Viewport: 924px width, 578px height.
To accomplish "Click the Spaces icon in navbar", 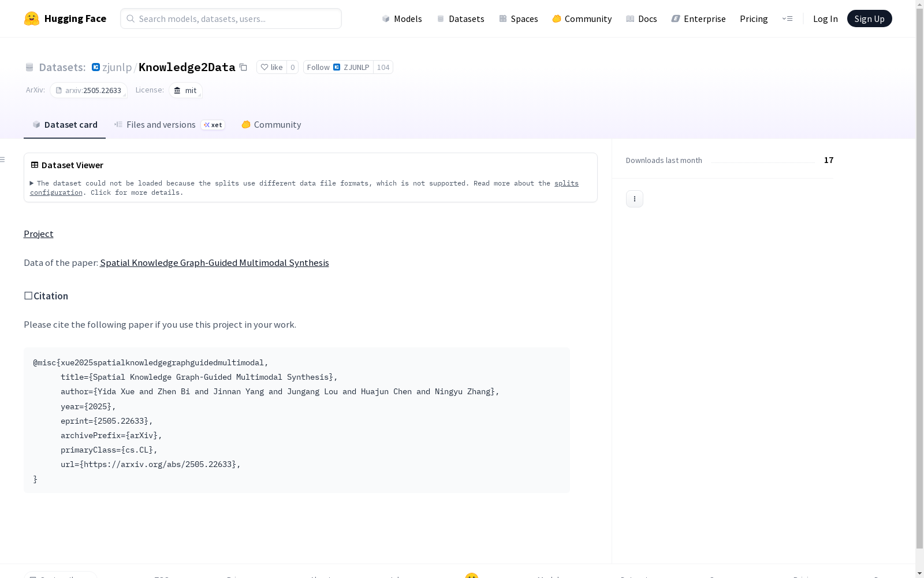I will (503, 18).
